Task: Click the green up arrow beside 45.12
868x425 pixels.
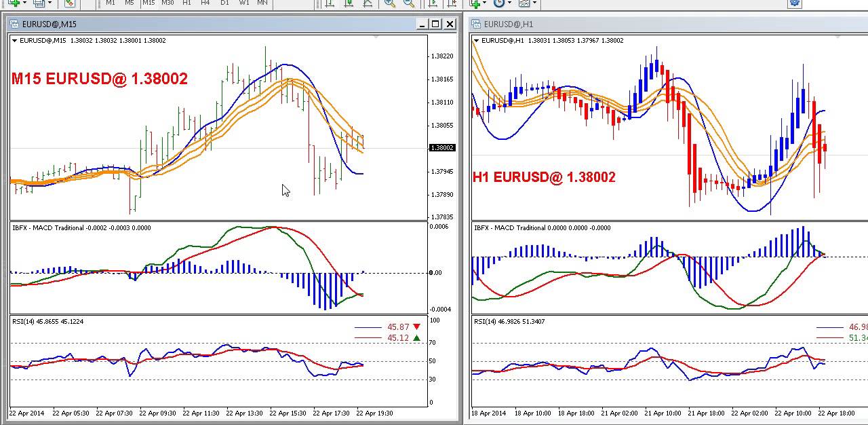Action: click(416, 338)
